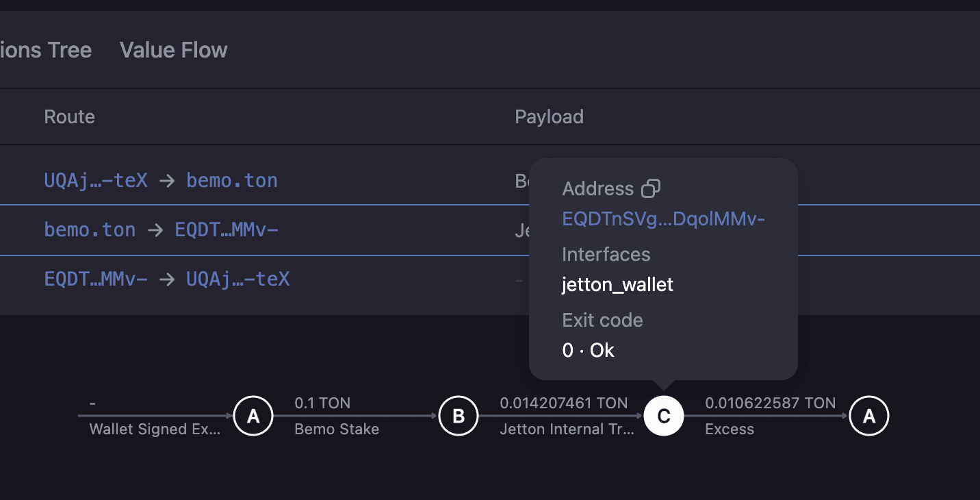Click the Wallet Signed Ex… label
The height and width of the screenshot is (500, 980).
tap(155, 429)
